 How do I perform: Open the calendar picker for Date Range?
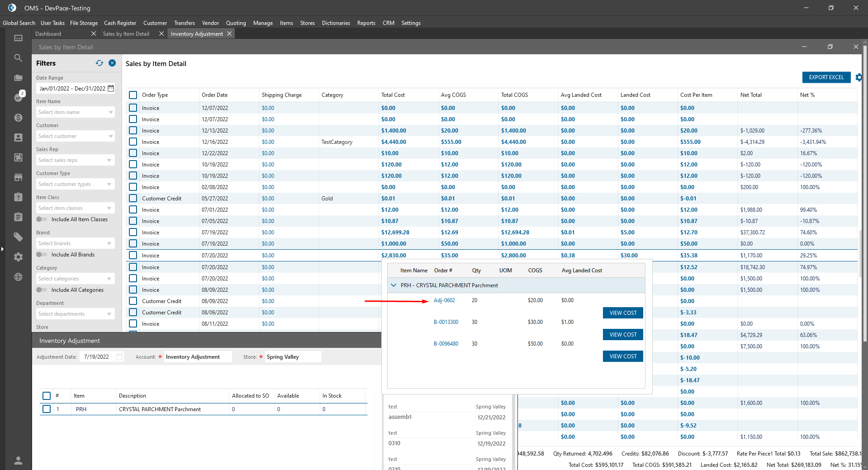111,89
